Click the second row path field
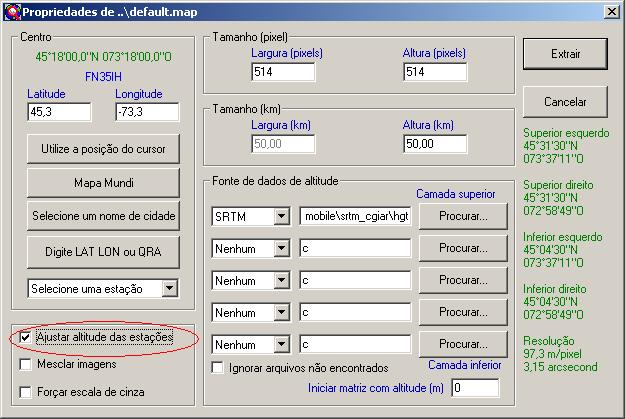Image resolution: width=625 pixels, height=419 pixels. click(355, 248)
